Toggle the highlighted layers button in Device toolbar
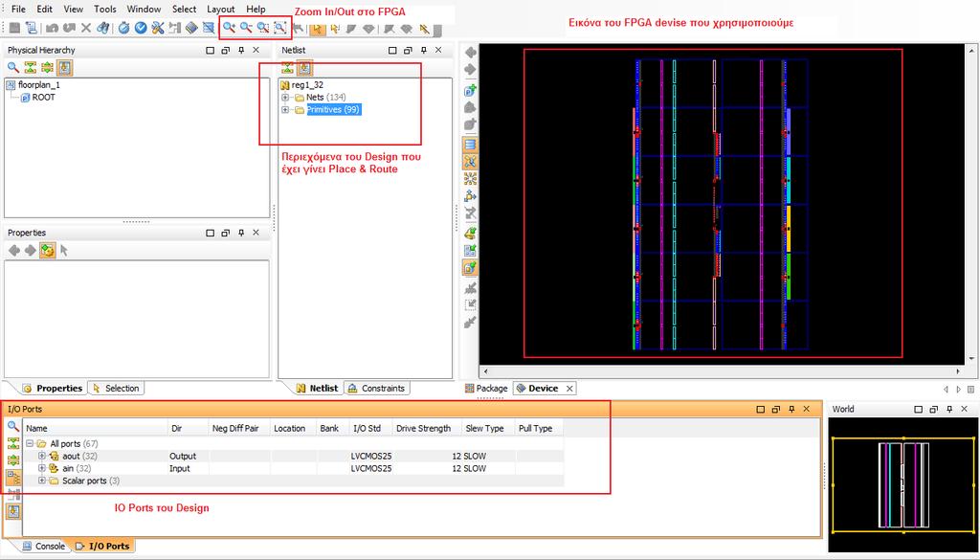980x560 pixels. coord(471,145)
